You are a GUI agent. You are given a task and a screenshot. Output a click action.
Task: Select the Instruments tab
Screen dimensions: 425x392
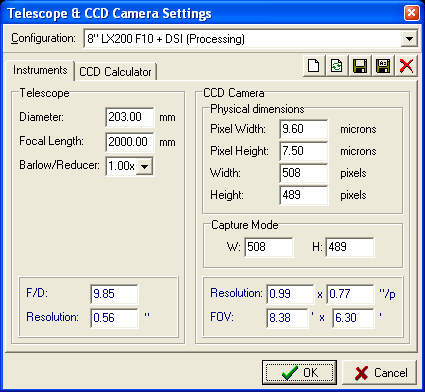click(40, 70)
